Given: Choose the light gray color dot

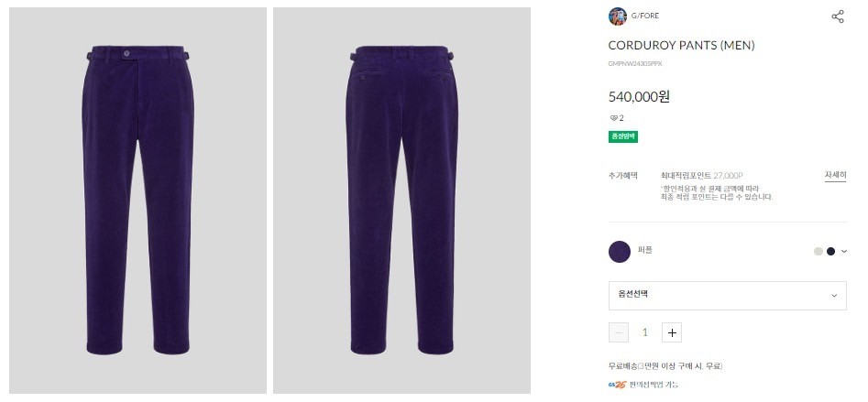Looking at the screenshot, I should (819, 251).
